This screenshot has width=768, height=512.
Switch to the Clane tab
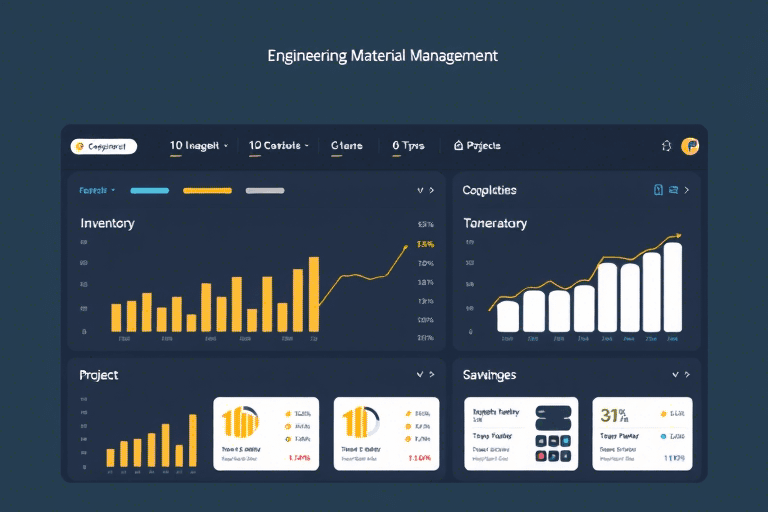click(x=346, y=146)
